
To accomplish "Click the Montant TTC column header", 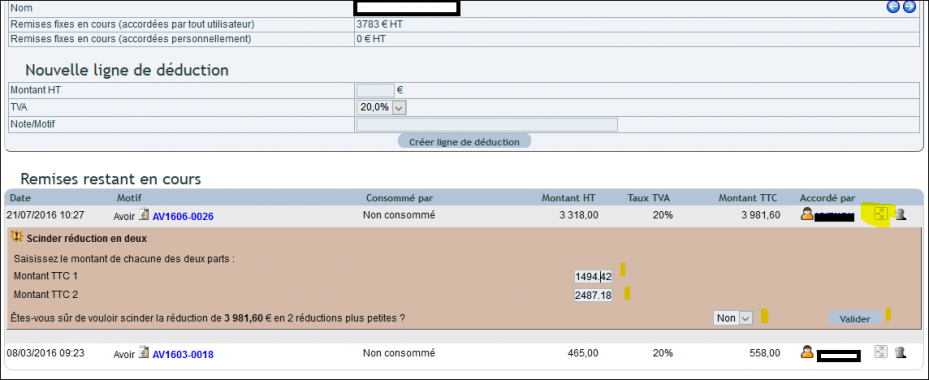I will tap(748, 197).
